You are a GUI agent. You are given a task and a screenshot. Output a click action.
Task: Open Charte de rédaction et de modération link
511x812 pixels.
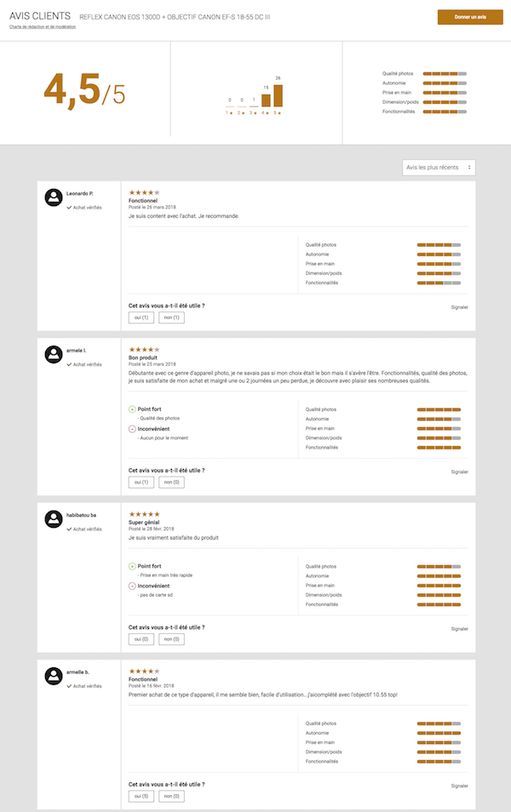(x=43, y=27)
